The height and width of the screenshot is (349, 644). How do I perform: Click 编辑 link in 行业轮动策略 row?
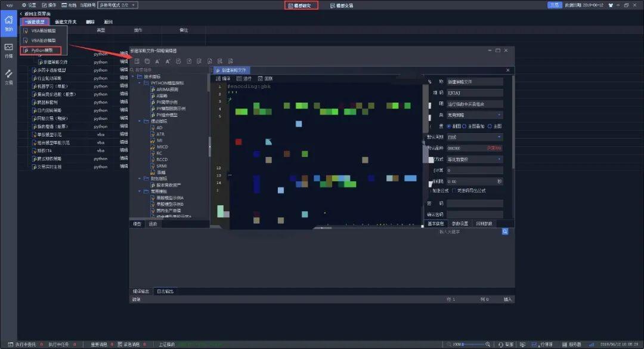click(123, 78)
